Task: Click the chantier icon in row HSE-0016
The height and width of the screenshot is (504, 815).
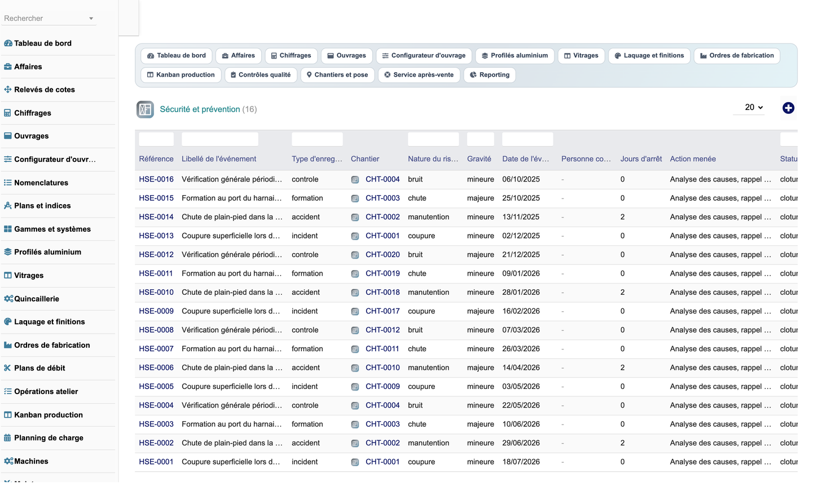Action: pos(355,180)
